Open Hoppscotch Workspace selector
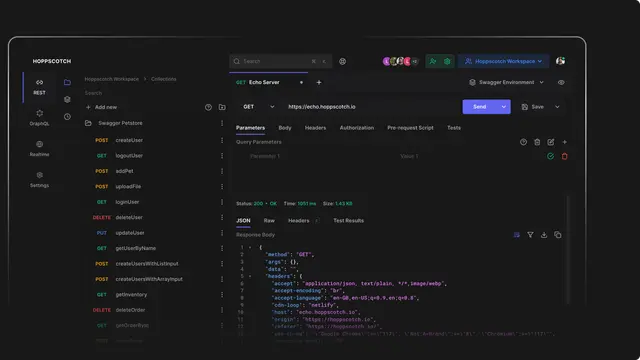This screenshot has width=640, height=360. 504,61
